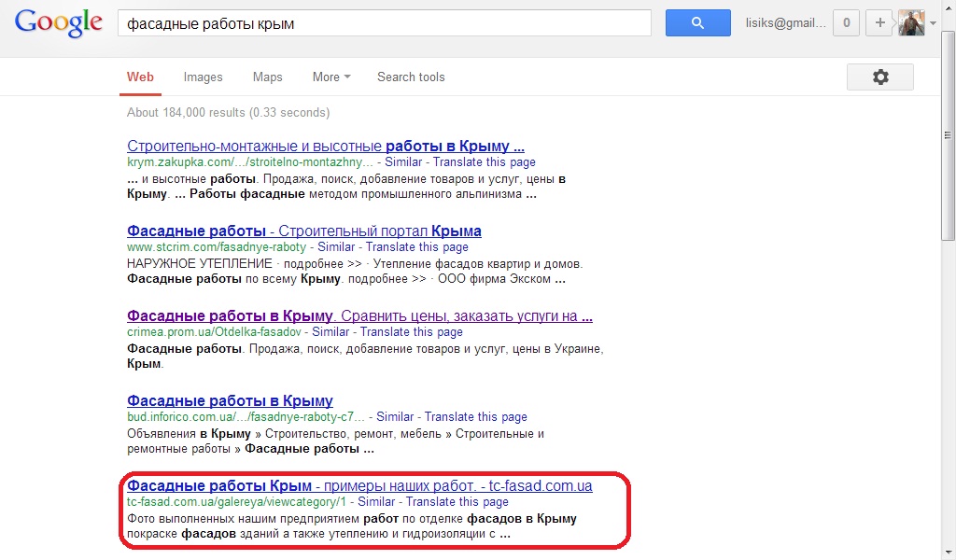Translate the crimea.prom.ua result page
This screenshot has width=956, height=560.
pos(412,332)
